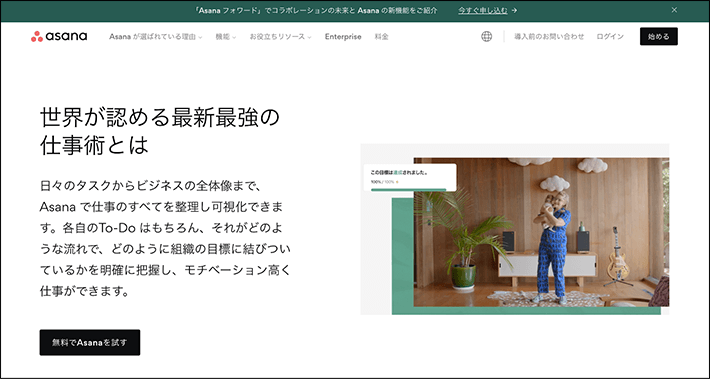The image size is (710, 379).
Task: Close the green announcement banner
Action: tap(674, 10)
